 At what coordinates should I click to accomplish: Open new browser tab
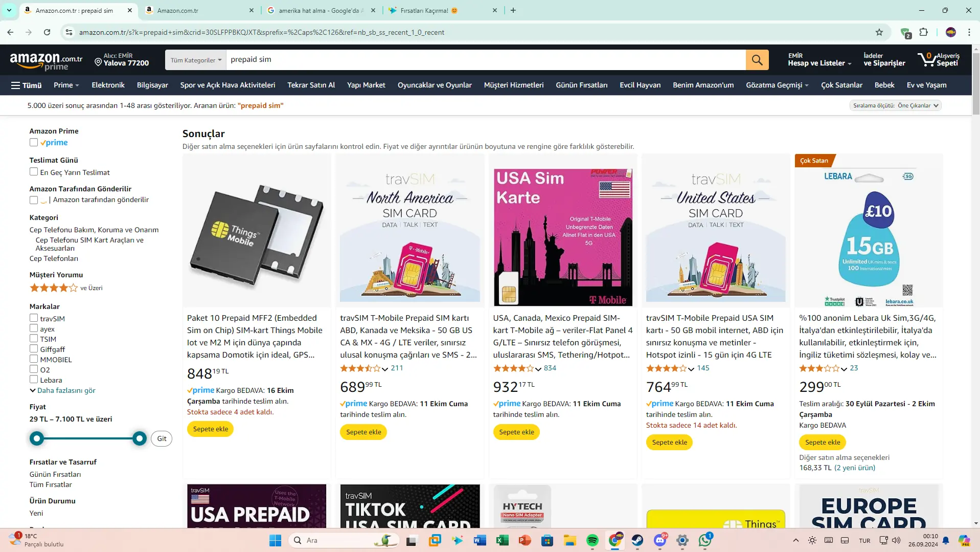[x=513, y=10]
